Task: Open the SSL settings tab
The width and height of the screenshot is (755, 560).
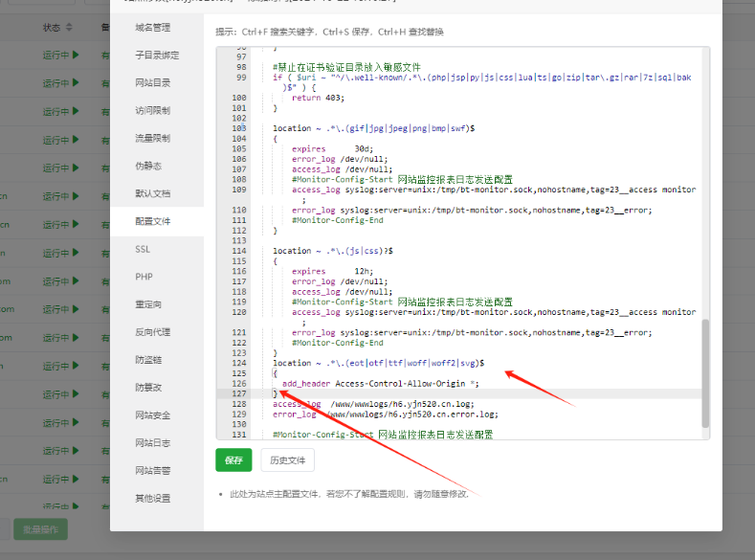Action: [143, 249]
